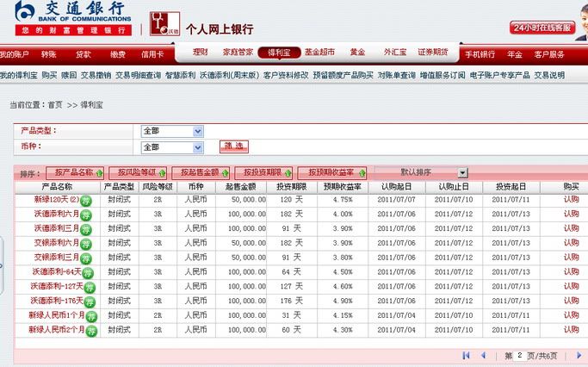Click the 24小时在线客服 button
This screenshot has height=367, width=588.
(542, 28)
